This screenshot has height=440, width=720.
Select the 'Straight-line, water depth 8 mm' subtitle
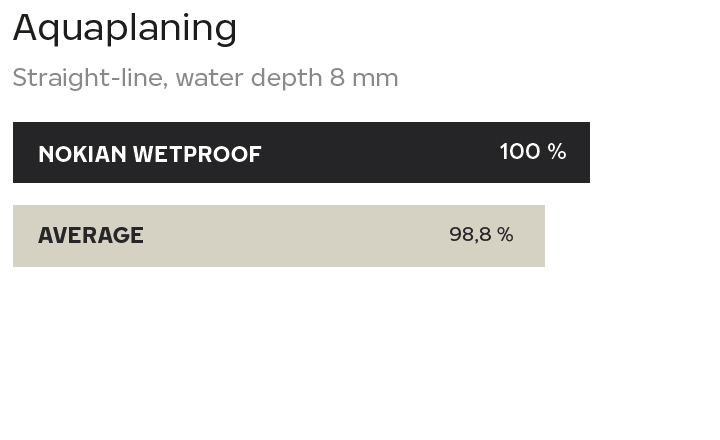(205, 78)
